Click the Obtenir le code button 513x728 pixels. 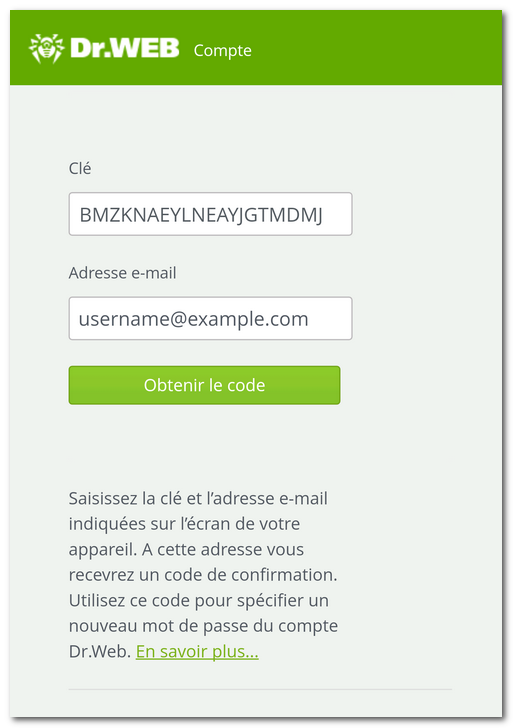pos(204,385)
